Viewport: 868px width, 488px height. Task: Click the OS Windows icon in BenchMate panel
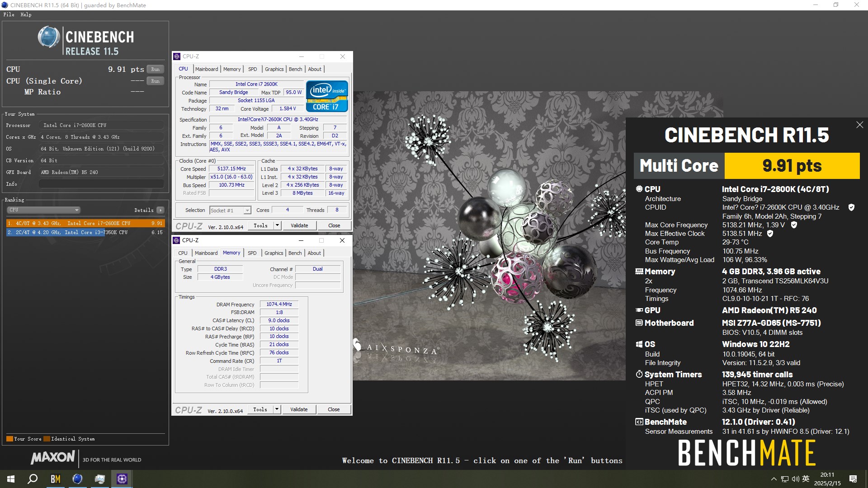[x=639, y=344]
